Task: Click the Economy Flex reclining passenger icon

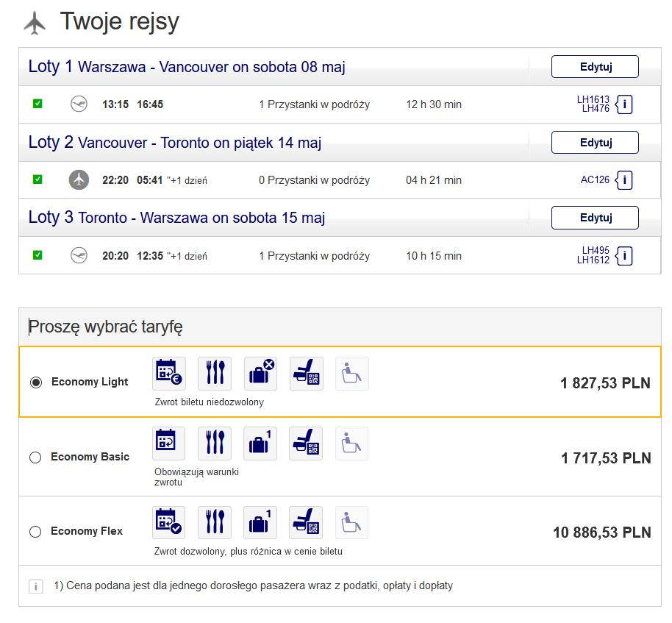Action: pyautogui.click(x=351, y=522)
